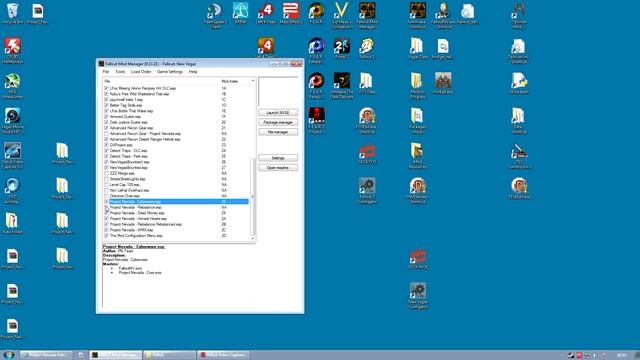Open the Help menu

193,72
